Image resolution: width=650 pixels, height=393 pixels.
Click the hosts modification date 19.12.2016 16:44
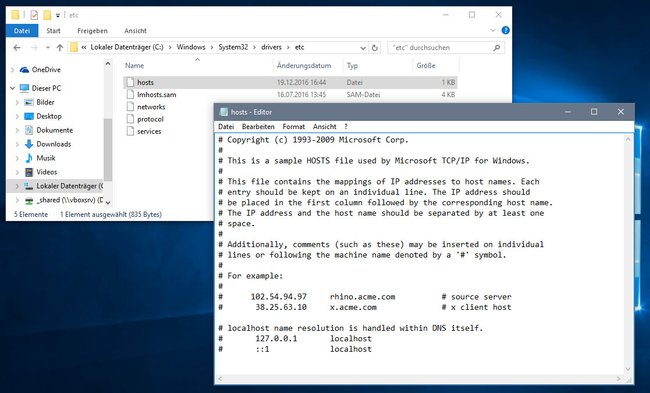[301, 82]
